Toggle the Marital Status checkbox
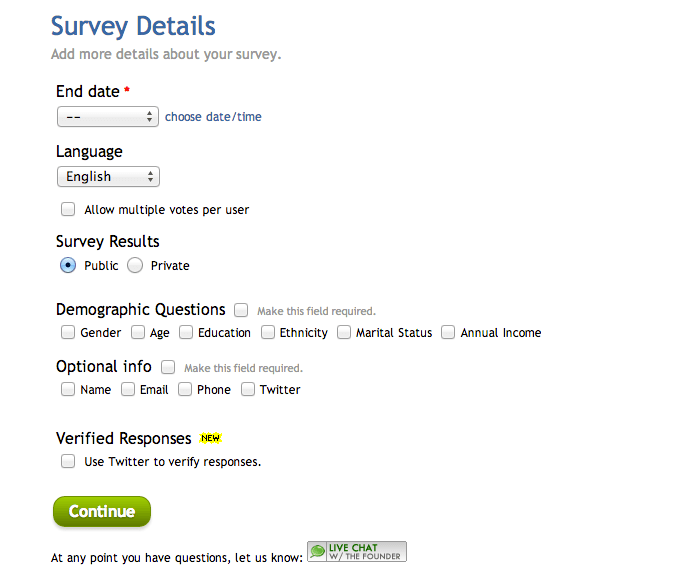Viewport: 690px width, 573px height. [344, 332]
